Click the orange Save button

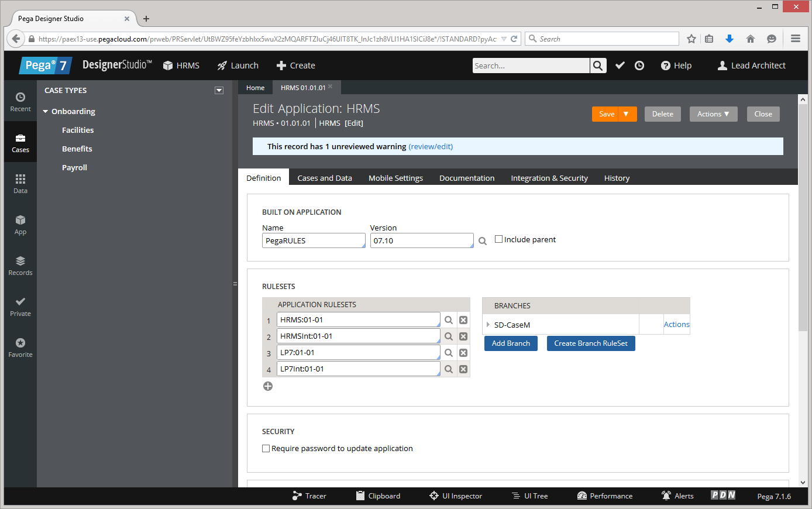[x=607, y=114]
